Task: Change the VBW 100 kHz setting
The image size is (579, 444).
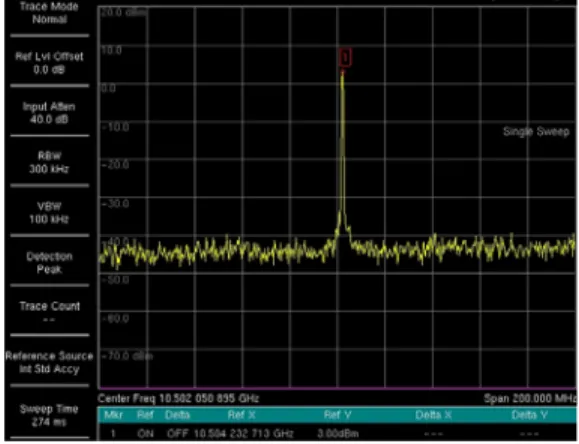Action: (49, 212)
